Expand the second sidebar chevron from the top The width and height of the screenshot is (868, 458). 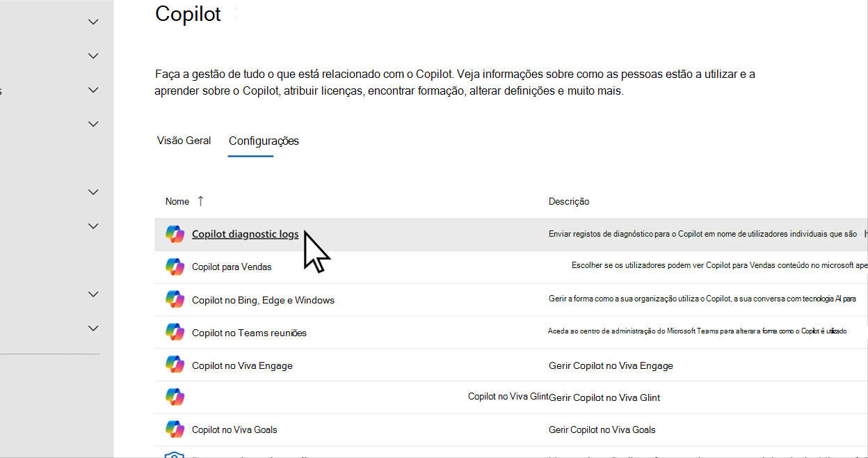93,56
